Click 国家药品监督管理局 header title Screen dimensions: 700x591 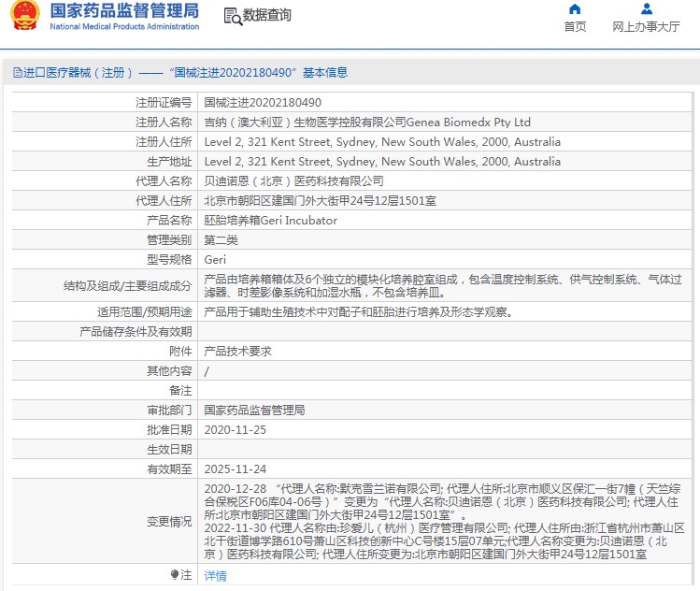pyautogui.click(x=124, y=10)
